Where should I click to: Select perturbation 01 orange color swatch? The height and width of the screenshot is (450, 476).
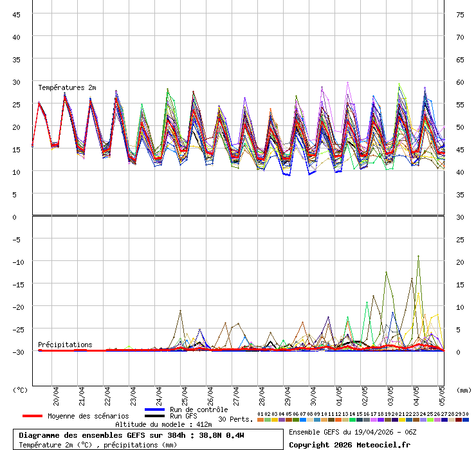click(260, 420)
